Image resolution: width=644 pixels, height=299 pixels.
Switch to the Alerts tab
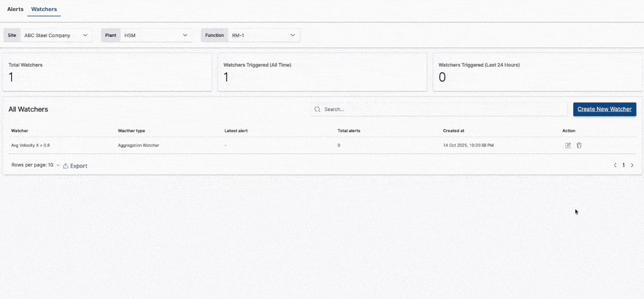click(15, 9)
